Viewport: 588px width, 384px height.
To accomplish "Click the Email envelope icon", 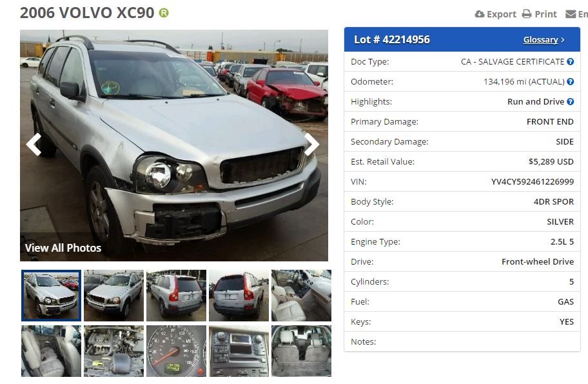I will pyautogui.click(x=571, y=14).
